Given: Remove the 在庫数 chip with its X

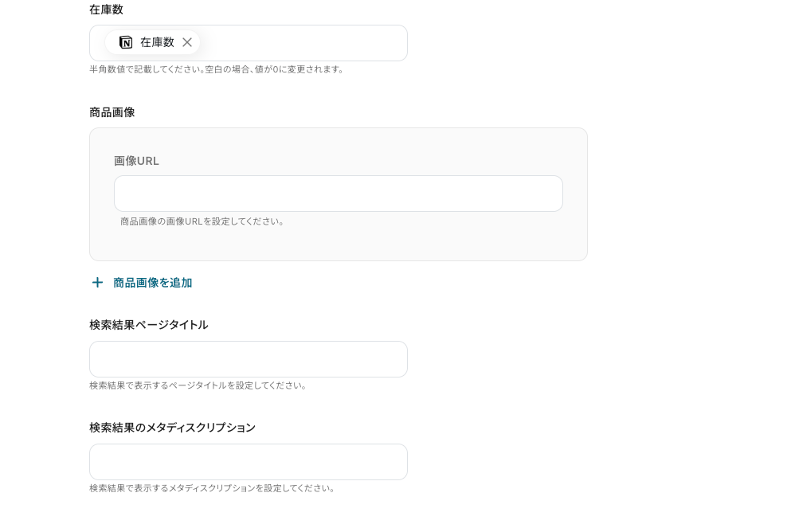Looking at the screenshot, I should (x=187, y=42).
